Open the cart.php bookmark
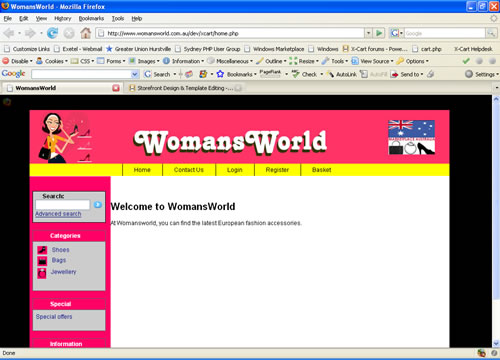 tap(427, 49)
